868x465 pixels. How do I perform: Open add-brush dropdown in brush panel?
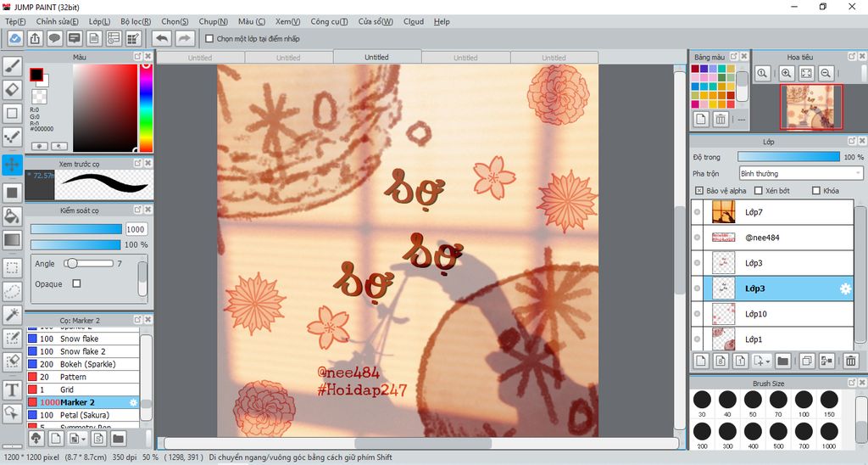click(x=84, y=439)
